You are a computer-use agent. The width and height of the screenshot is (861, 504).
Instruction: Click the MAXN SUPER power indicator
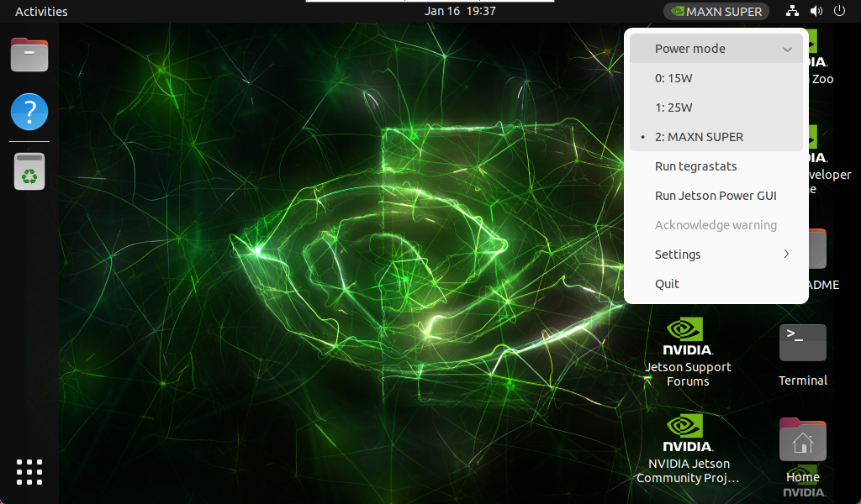[x=716, y=11]
